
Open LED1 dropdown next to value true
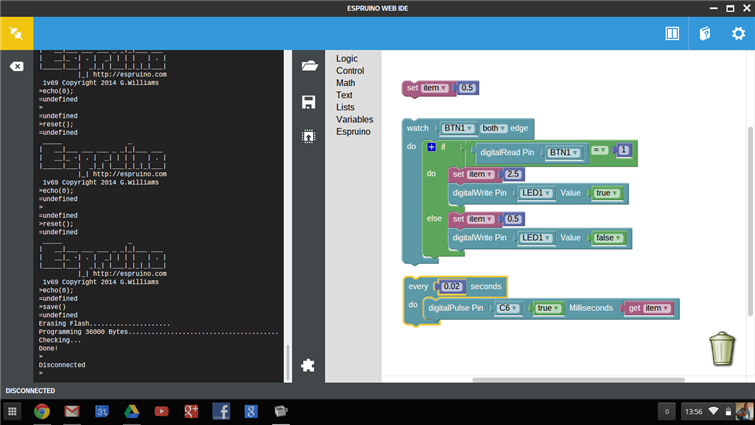pos(536,193)
